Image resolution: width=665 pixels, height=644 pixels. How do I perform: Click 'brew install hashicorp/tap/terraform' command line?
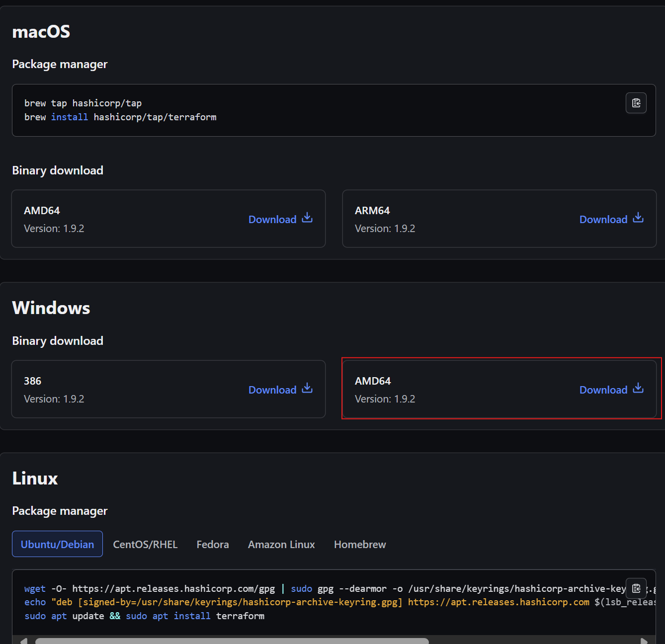tap(120, 117)
